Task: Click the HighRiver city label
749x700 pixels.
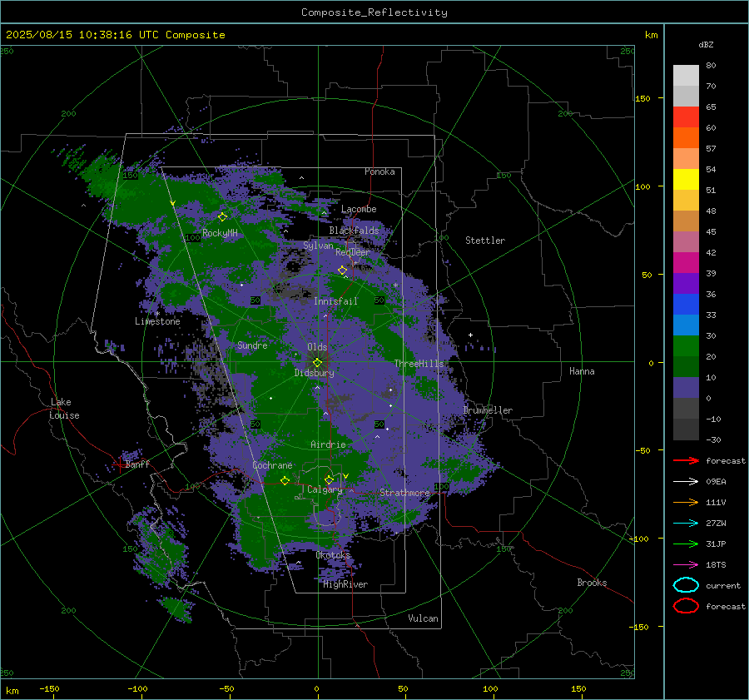Action: (x=345, y=584)
